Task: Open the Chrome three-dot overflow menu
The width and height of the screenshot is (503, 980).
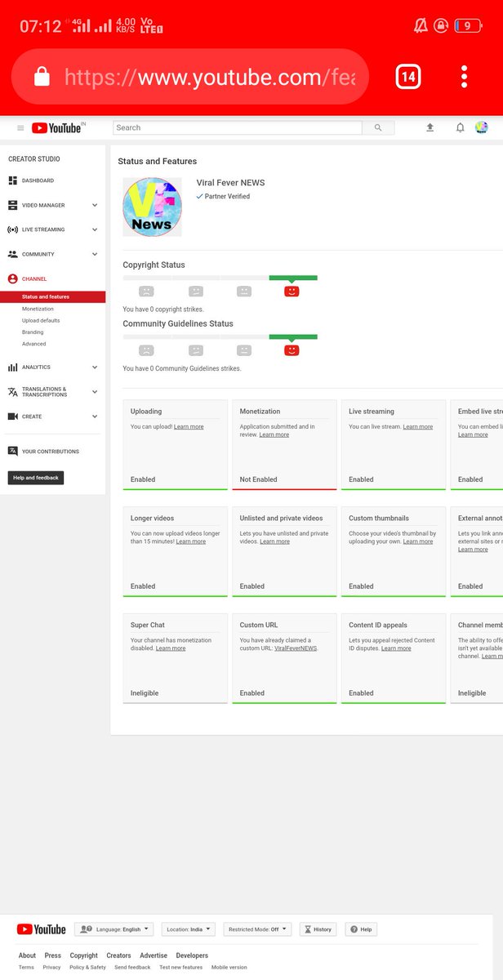Action: [x=464, y=77]
